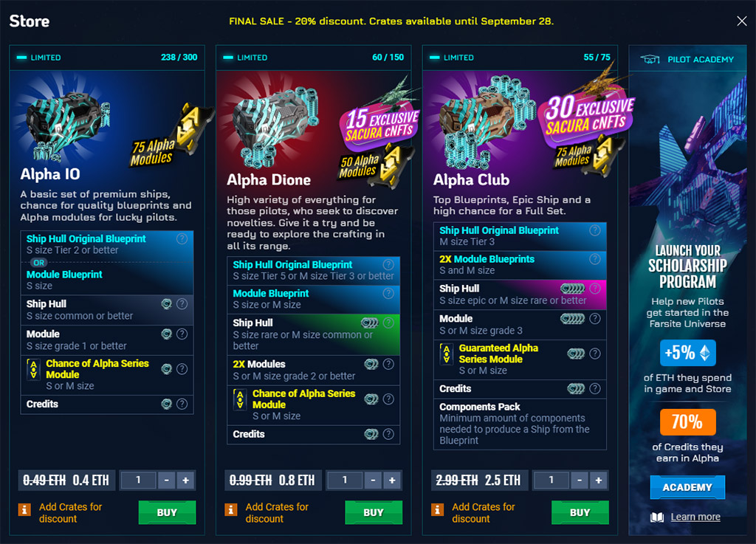Close the Store window
Image resolution: width=756 pixels, height=544 pixels.
(x=741, y=21)
